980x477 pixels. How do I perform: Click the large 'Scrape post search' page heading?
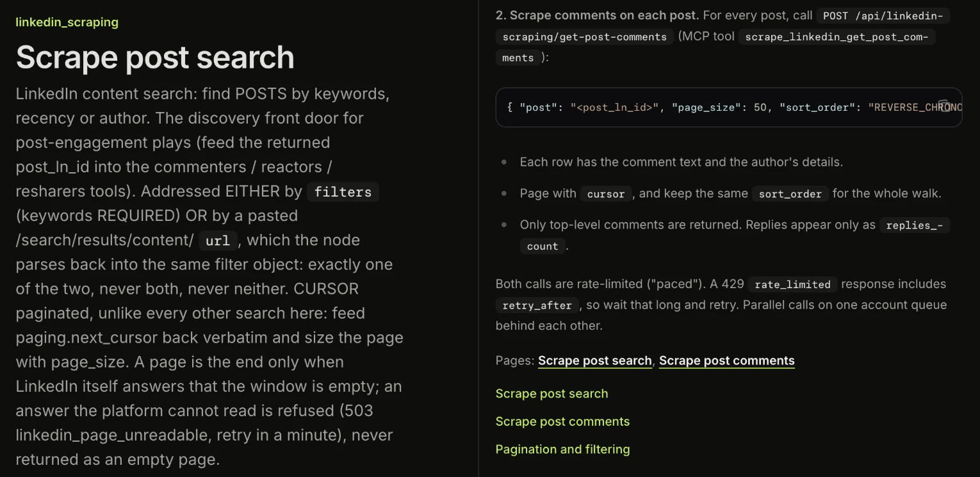click(x=155, y=58)
